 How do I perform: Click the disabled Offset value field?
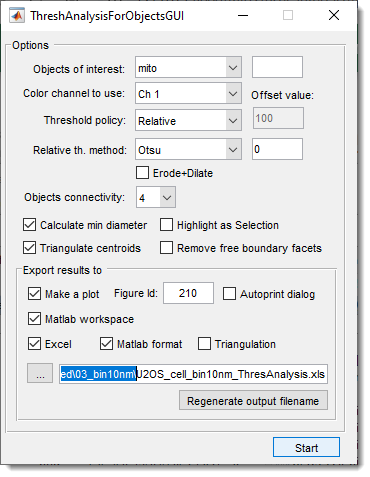pyautogui.click(x=278, y=118)
